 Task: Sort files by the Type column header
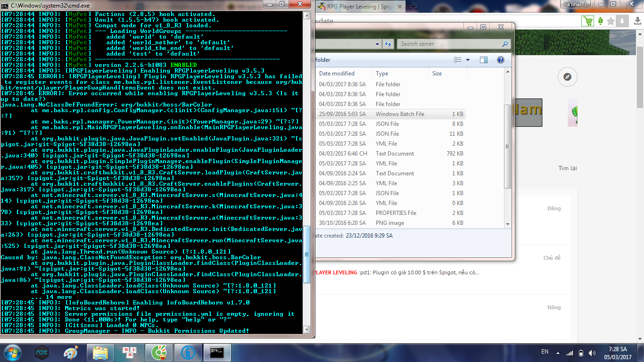pos(401,74)
